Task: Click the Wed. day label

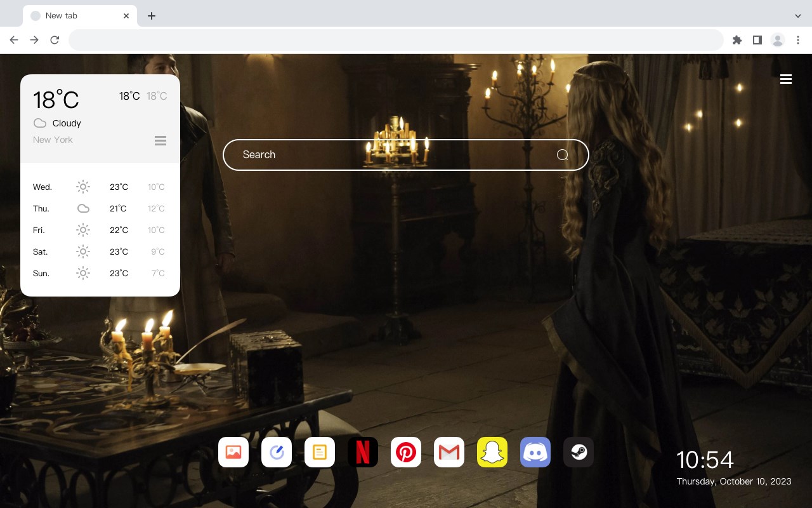Action: point(43,187)
